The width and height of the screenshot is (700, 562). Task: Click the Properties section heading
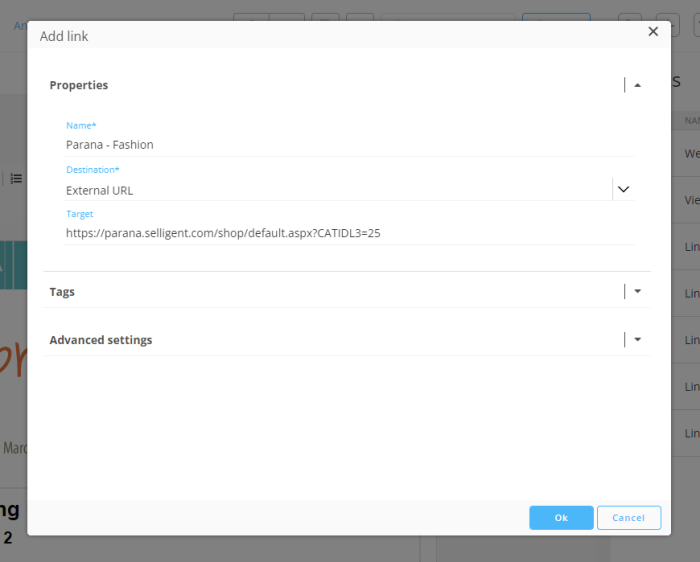click(x=79, y=86)
